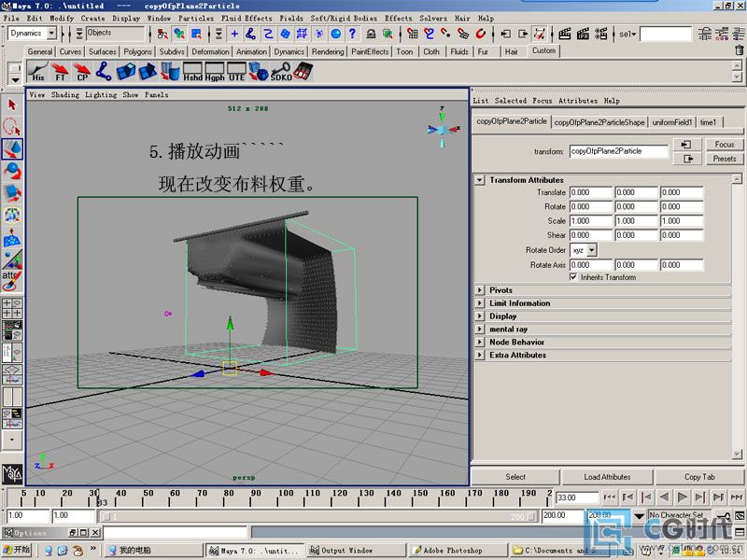Toggle select by hierarchy mode icon
The width and height of the screenshot is (747, 560).
point(162,34)
